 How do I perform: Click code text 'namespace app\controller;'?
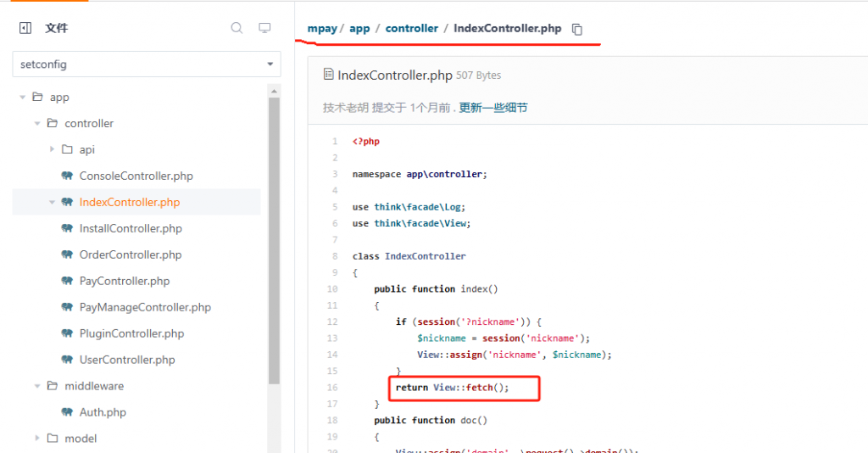pyautogui.click(x=420, y=174)
